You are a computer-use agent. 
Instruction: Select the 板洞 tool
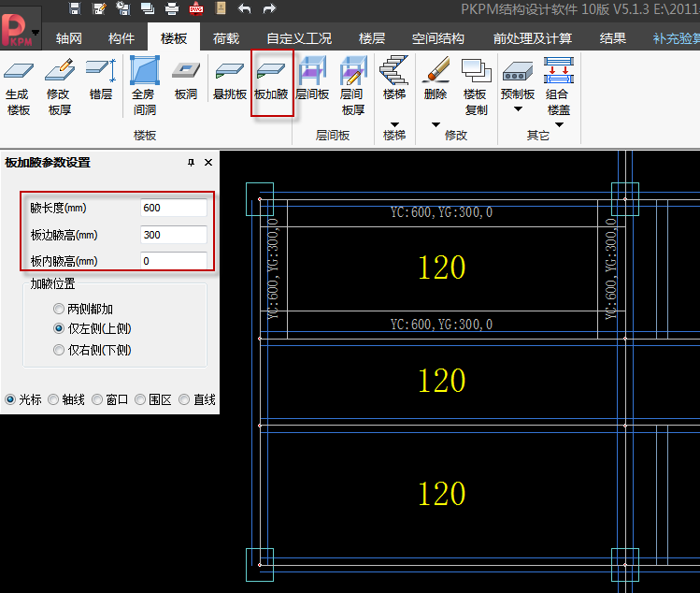point(186,80)
